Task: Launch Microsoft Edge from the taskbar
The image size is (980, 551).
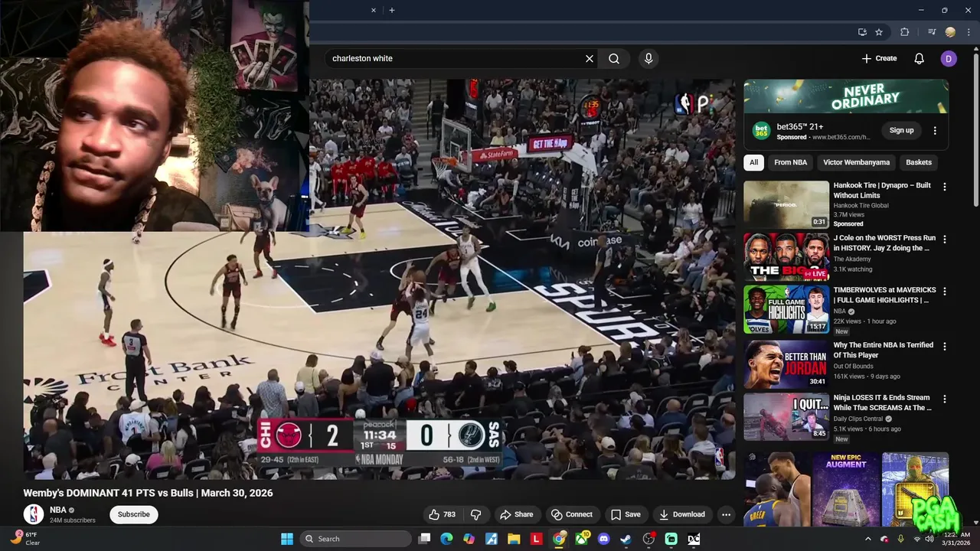Action: [447, 539]
